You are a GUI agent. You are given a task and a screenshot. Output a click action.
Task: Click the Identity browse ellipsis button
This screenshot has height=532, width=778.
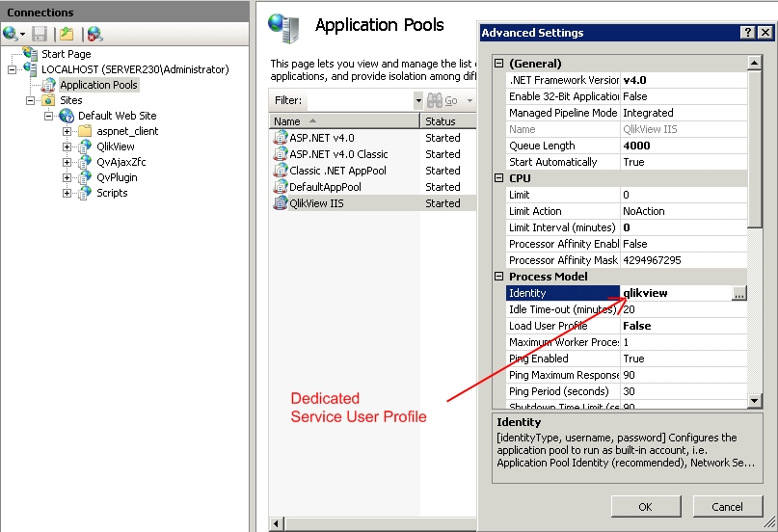click(x=738, y=294)
